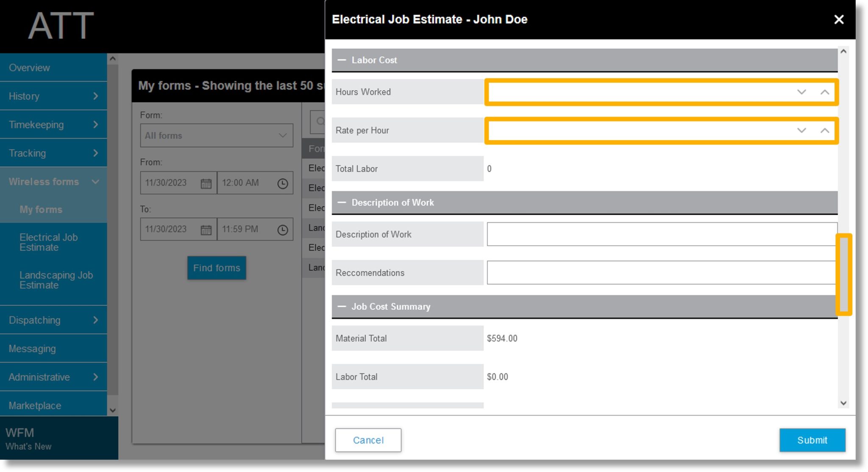
Task: Click the Description of Work text field
Action: pyautogui.click(x=661, y=234)
